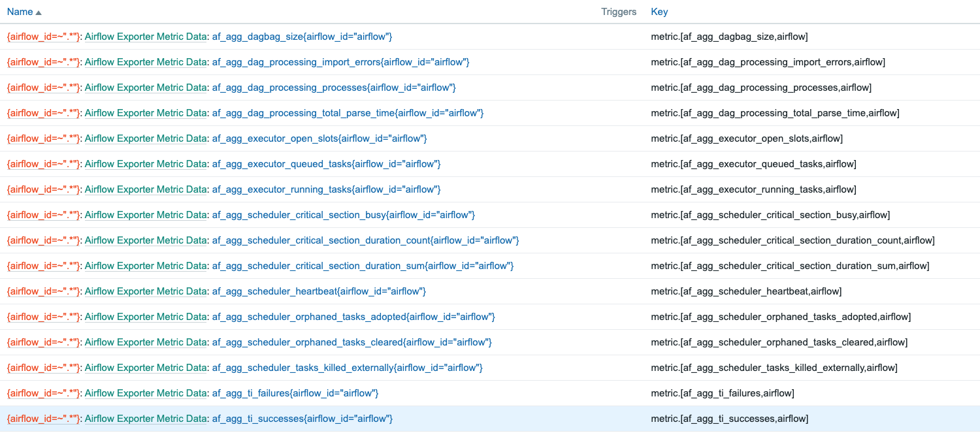Open the af_agg_dagbag_size item name link
Viewport: 980px width, 433px height.
tap(302, 37)
